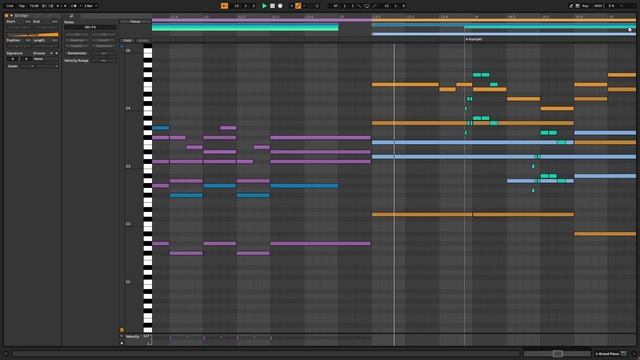Start playback with the green Play button
Image resolution: width=640 pixels, height=360 pixels.
[264, 6]
